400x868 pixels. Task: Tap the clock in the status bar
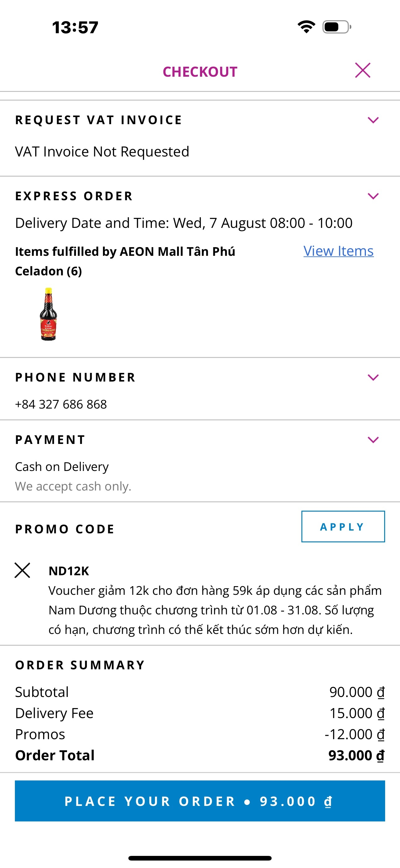75,27
